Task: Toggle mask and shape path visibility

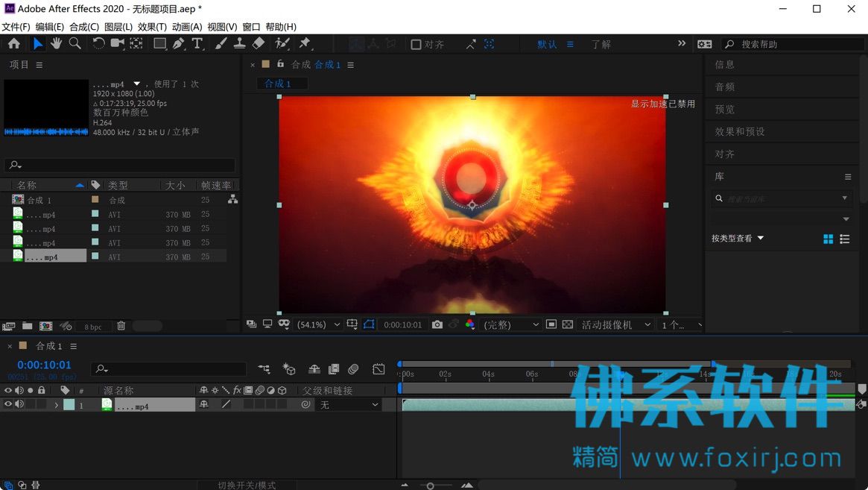Action: tap(370, 324)
